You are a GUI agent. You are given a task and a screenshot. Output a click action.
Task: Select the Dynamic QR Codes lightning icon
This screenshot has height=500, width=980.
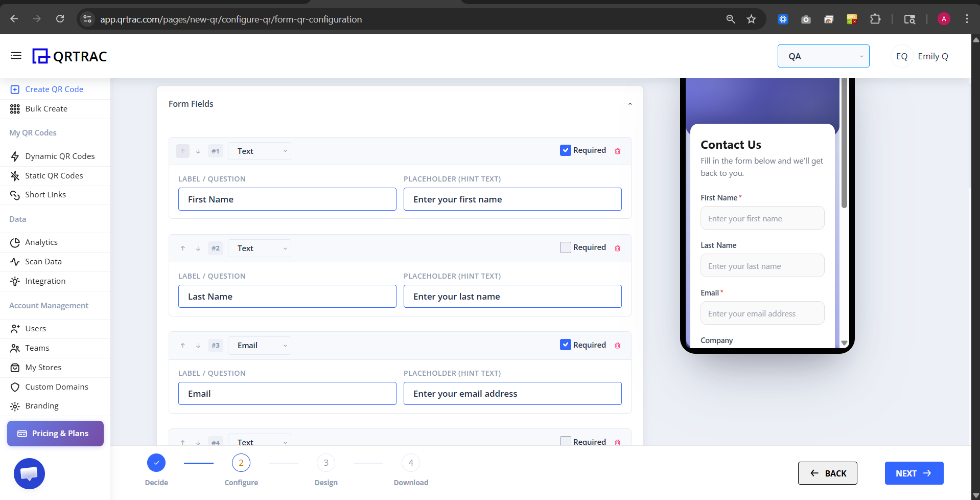pos(15,156)
